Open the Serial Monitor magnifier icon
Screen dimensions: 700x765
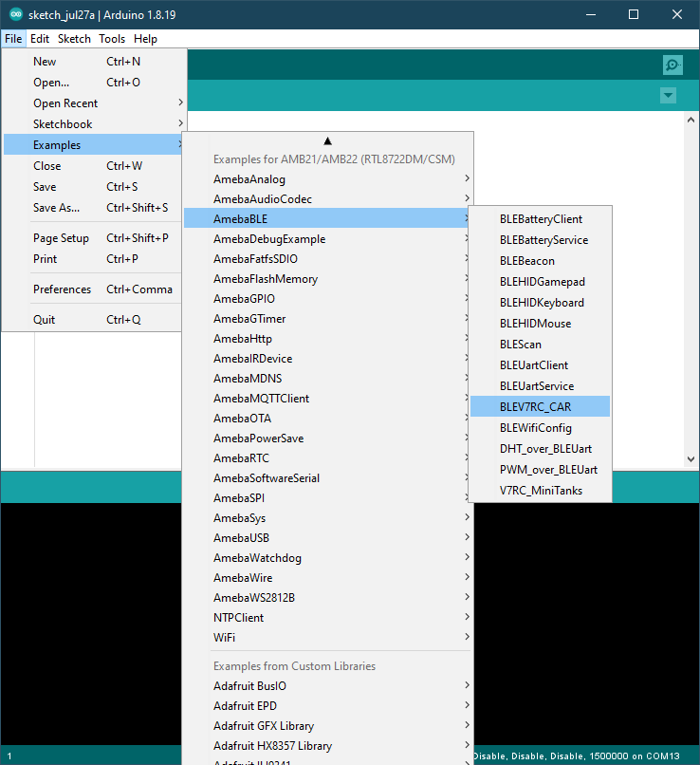pos(672,65)
